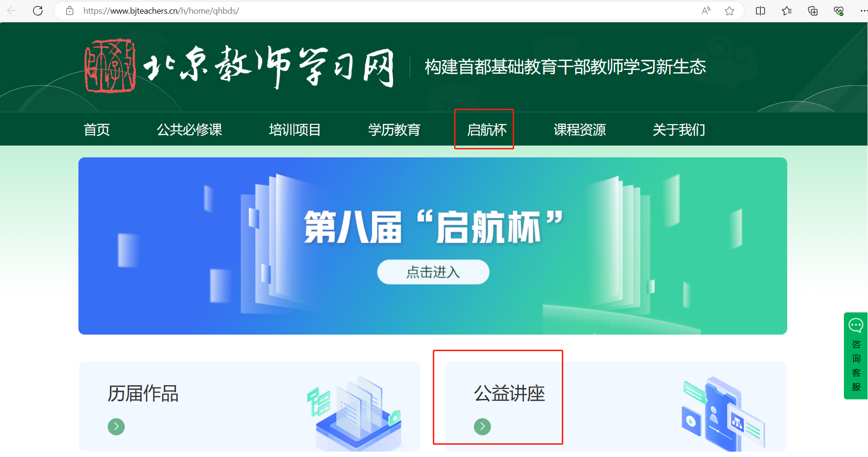868x457 pixels.
Task: Click the 点击进入 banner button
Action: coord(433,272)
